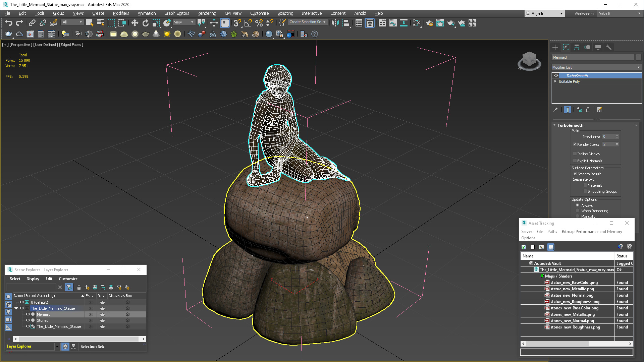Viewport: 644px width, 362px height.
Task: Open the Utilities wrench panel tab
Action: pos(609,47)
